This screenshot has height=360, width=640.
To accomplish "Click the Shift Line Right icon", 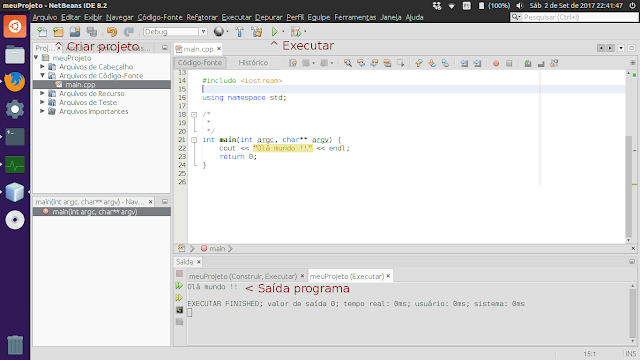I will (x=477, y=63).
